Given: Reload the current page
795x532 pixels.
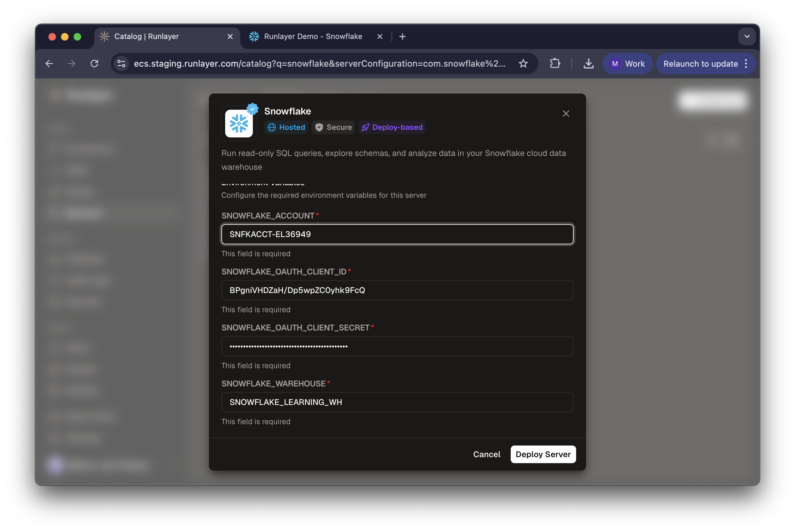Looking at the screenshot, I should coord(95,64).
